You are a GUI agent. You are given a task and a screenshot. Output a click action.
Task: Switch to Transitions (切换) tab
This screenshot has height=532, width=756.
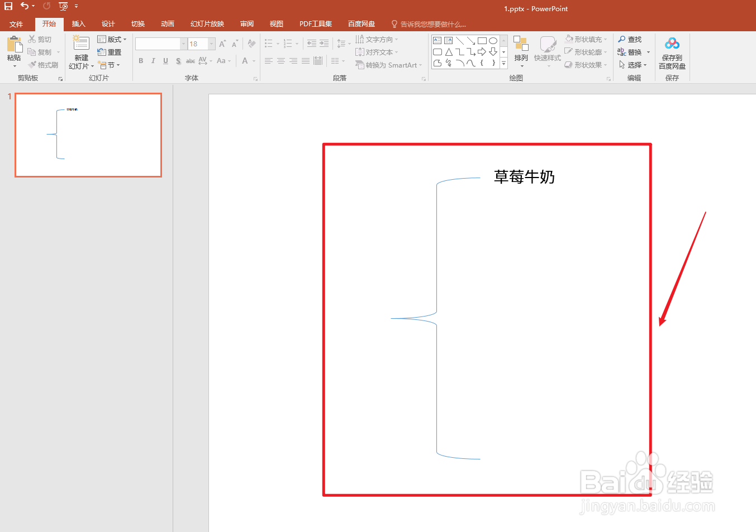click(x=137, y=24)
